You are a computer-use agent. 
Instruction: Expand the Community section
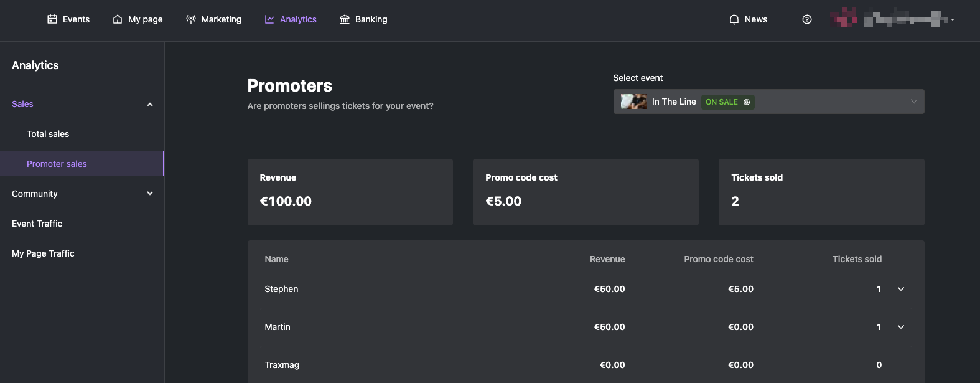(x=150, y=194)
